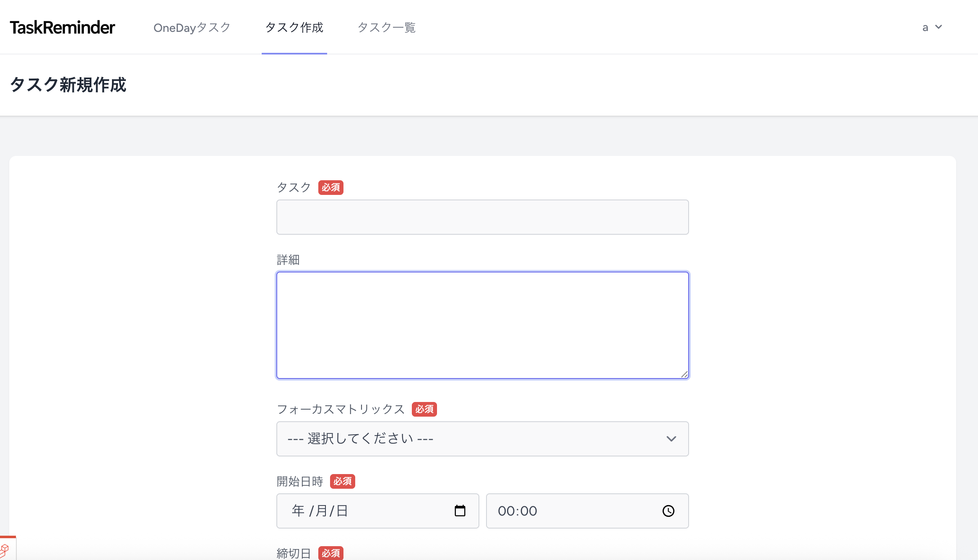Click chevron next to user name a
This screenshot has height=560, width=978.
[x=939, y=27]
